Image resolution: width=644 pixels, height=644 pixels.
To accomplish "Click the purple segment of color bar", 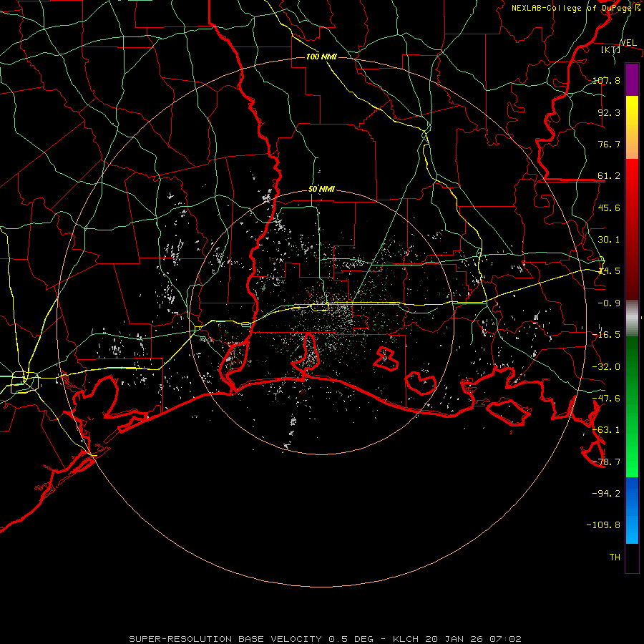I will point(632,79).
